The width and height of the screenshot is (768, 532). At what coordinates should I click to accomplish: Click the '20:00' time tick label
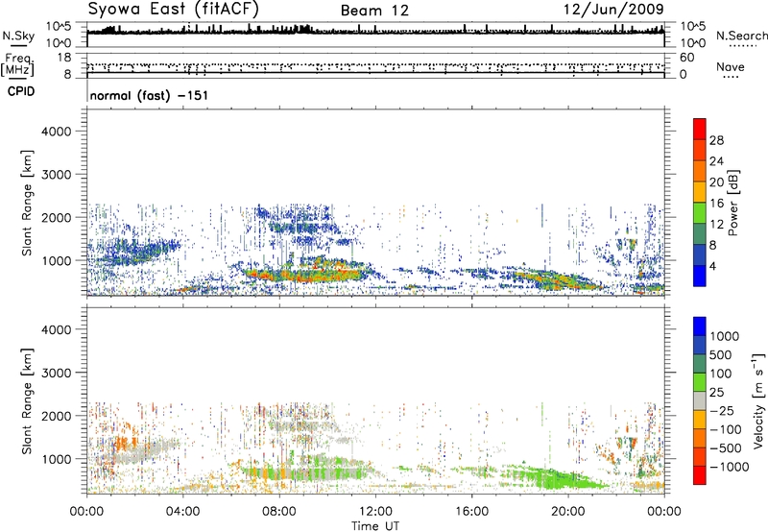click(567, 512)
